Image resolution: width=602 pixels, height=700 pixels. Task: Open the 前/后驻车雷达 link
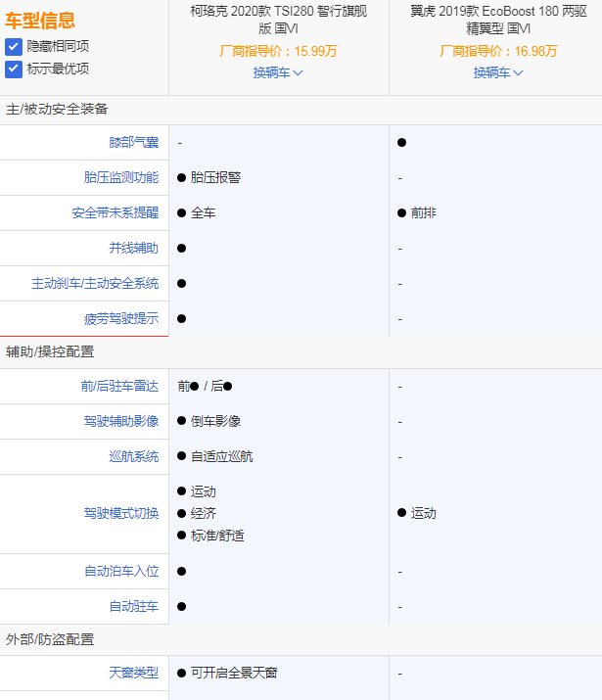coord(119,387)
